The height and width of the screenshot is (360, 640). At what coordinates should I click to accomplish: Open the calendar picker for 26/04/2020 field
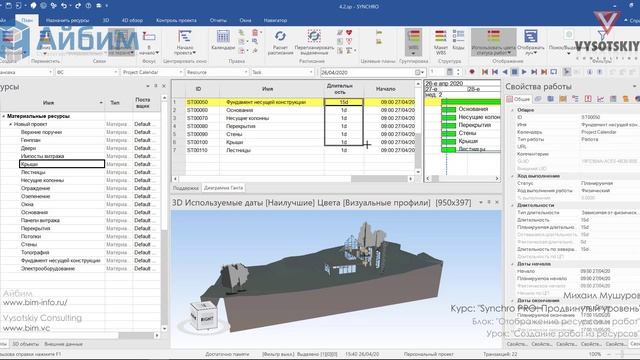click(419, 72)
